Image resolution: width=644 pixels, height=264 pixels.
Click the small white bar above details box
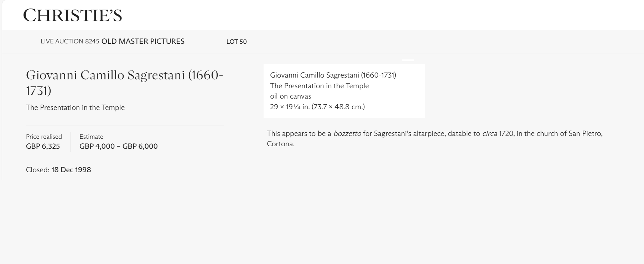click(x=408, y=60)
